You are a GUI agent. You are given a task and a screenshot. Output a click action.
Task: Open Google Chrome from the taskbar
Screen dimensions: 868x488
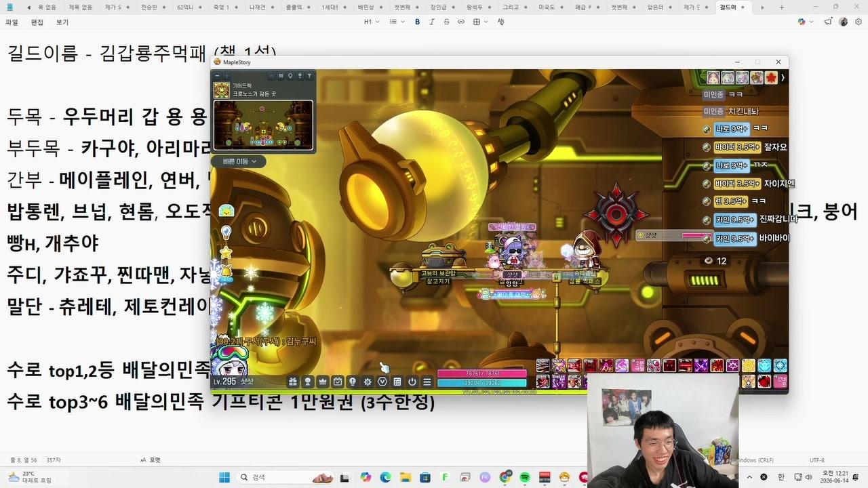[505, 477]
